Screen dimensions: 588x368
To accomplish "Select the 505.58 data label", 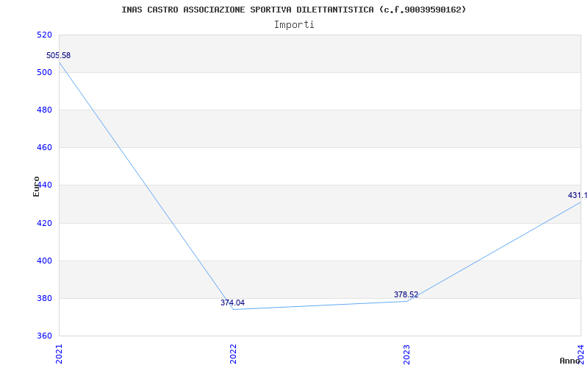I will (58, 56).
